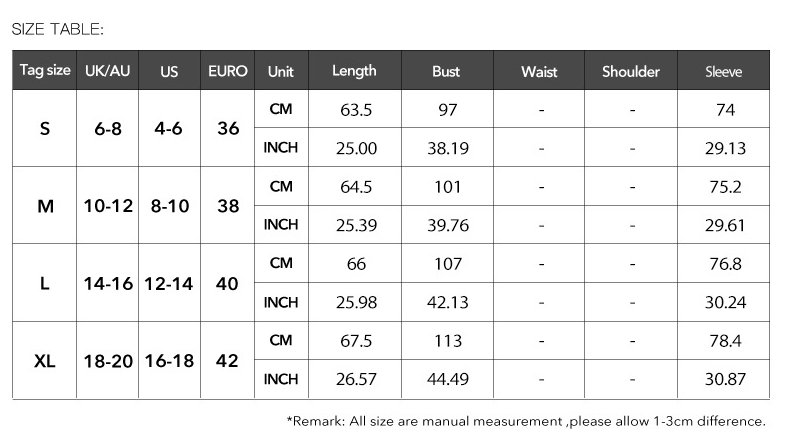Click the SIZE TABLE heading text
The image size is (790, 440).
[57, 29]
